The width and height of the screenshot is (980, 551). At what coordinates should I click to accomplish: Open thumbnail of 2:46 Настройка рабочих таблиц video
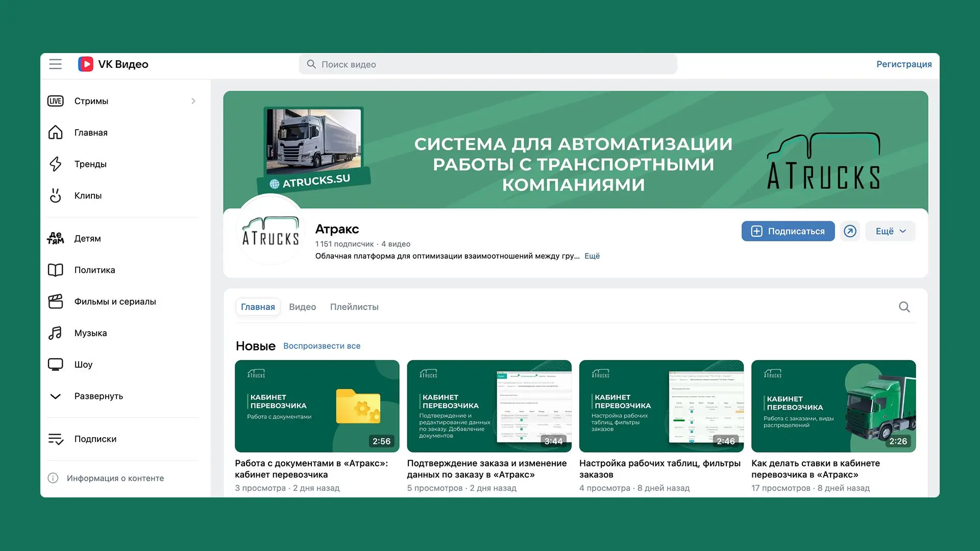click(661, 406)
